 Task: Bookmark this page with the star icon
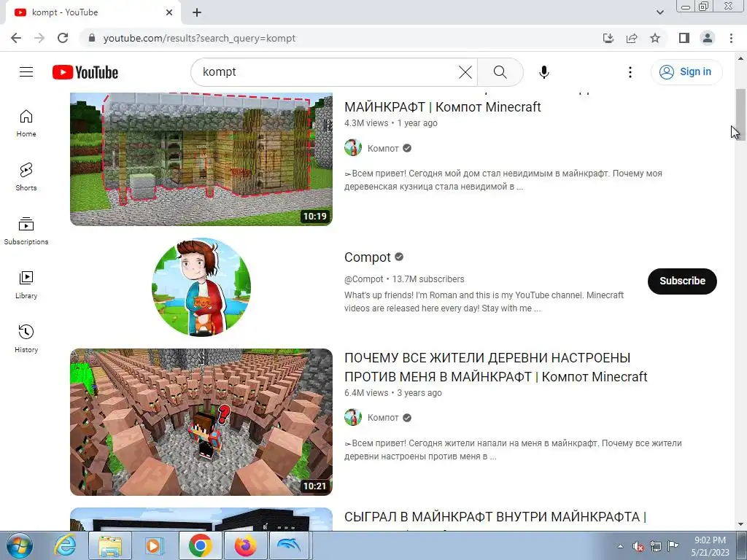655,38
